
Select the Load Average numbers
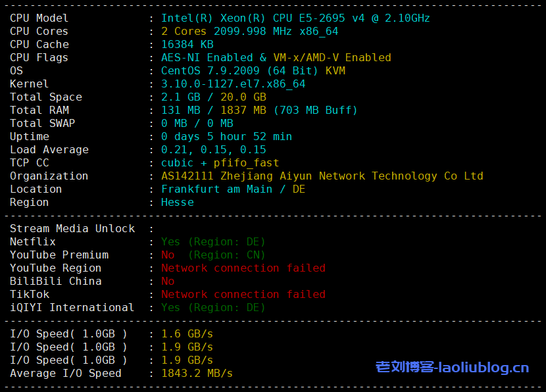[x=213, y=150]
